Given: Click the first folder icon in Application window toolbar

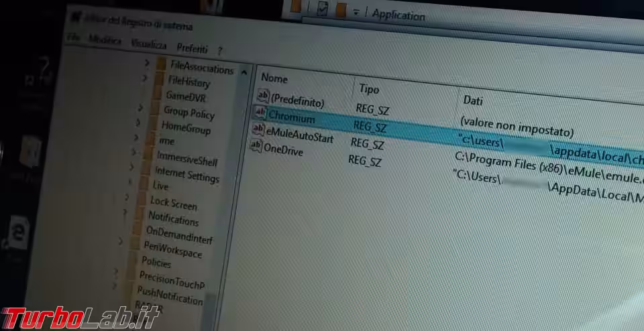Looking at the screenshot, I should coord(297,7).
